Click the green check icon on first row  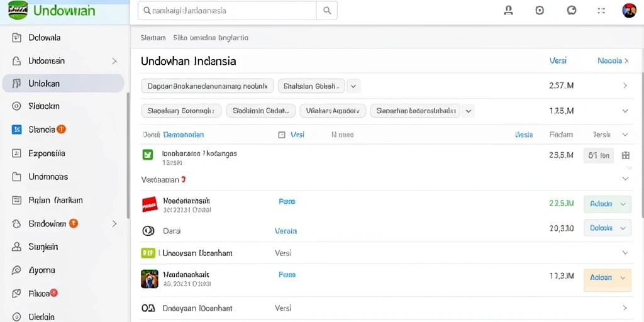point(147,155)
